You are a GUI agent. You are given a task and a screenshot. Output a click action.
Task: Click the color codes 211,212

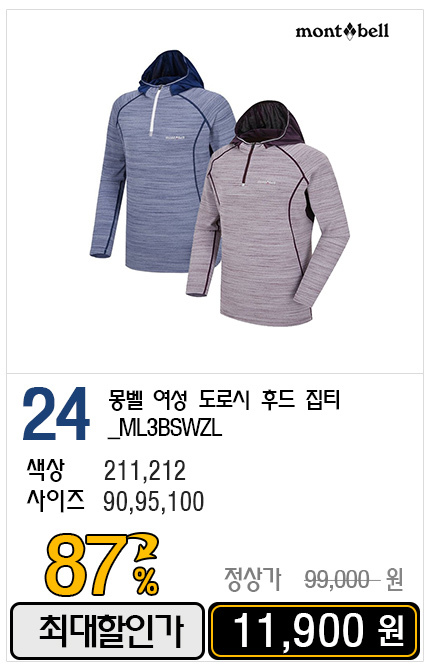(x=145, y=471)
